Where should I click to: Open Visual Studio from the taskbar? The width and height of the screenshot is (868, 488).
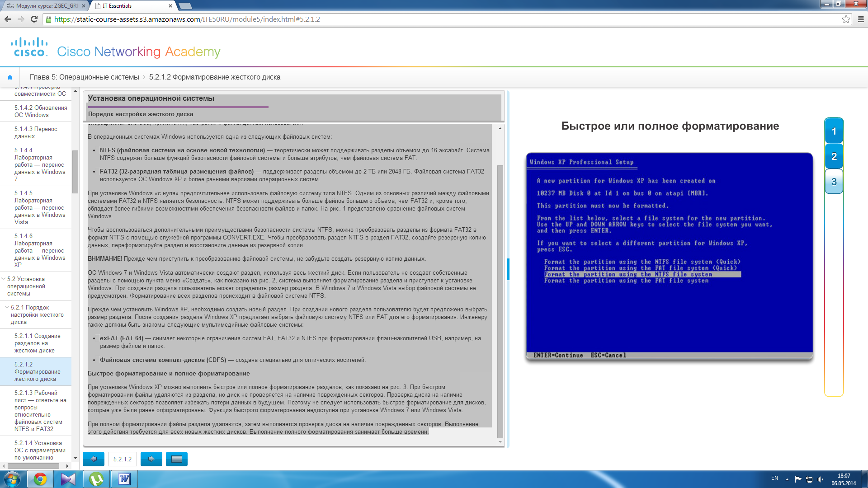[68, 479]
